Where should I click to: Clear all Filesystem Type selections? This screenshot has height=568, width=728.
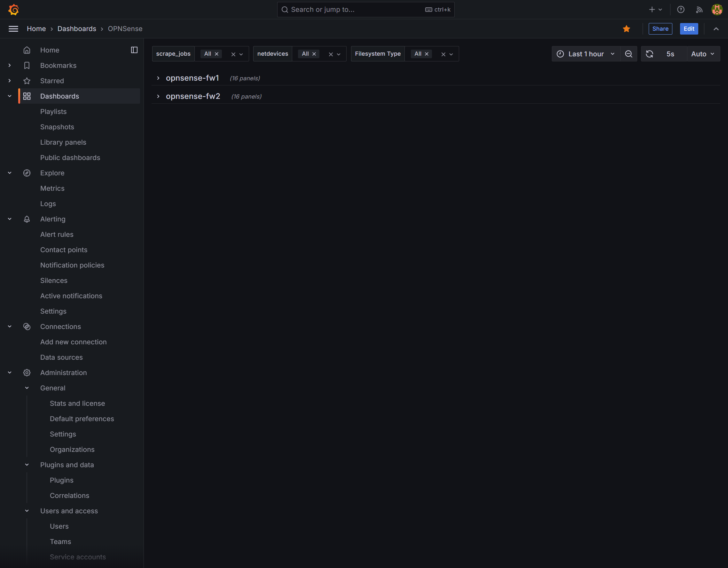click(x=443, y=54)
